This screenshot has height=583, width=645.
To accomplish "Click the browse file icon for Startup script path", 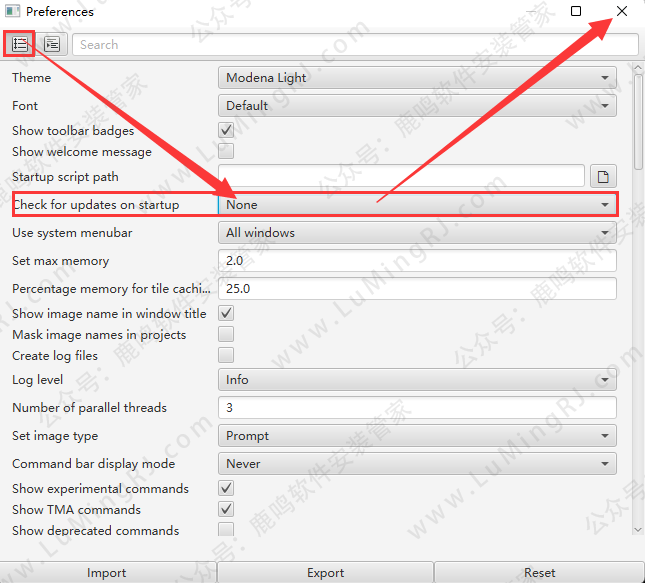I will pyautogui.click(x=603, y=177).
